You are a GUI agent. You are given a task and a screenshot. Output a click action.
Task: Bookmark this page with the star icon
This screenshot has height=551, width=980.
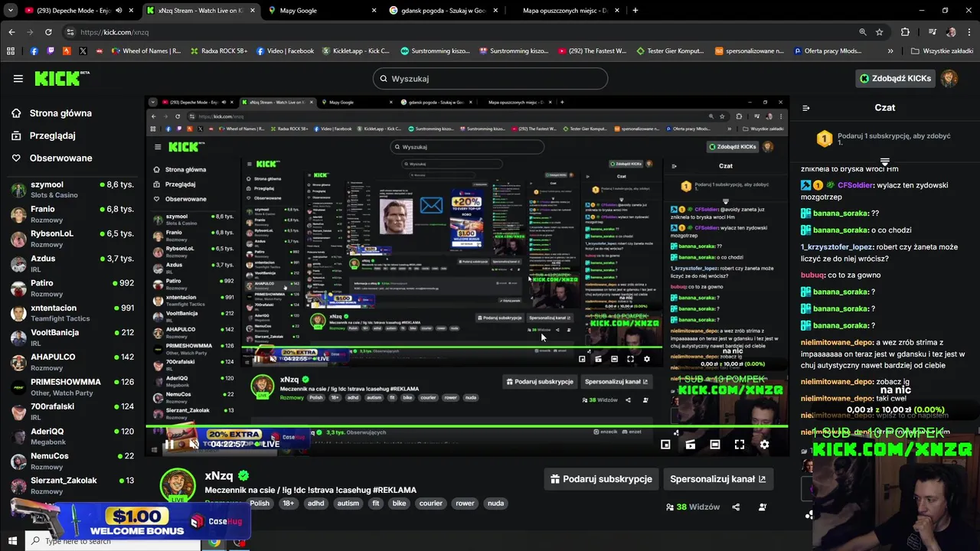pos(880,32)
